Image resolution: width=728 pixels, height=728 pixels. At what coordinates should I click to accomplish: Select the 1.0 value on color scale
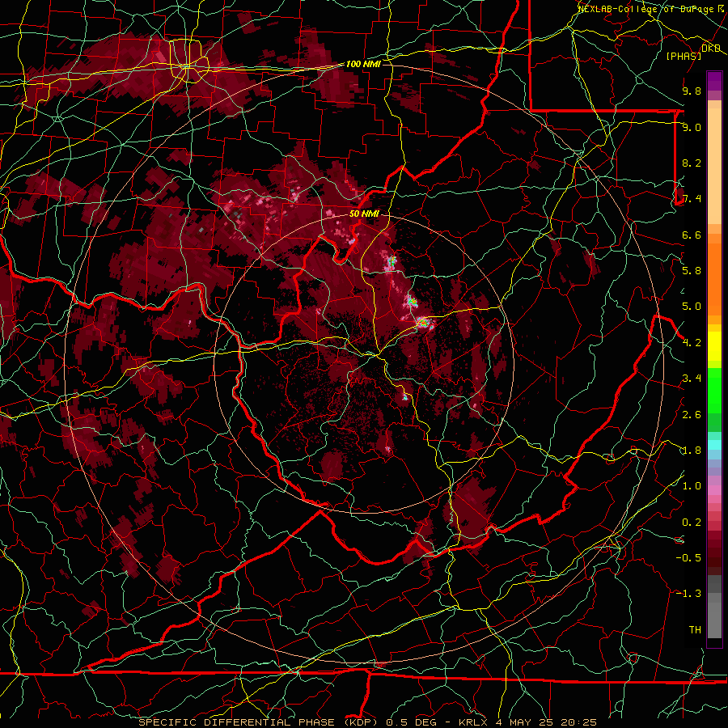(x=692, y=486)
